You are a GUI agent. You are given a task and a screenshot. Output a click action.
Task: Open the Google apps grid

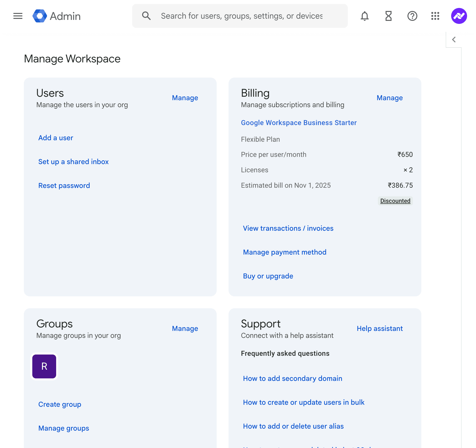coord(435,16)
